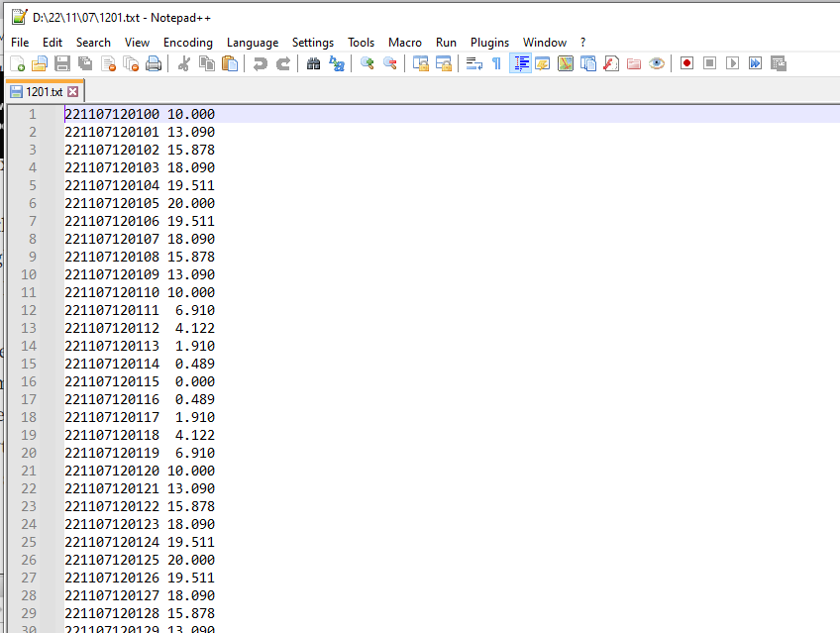The height and width of the screenshot is (633, 840).
Task: Toggle show all characters pilcrow icon
Action: pos(496,63)
